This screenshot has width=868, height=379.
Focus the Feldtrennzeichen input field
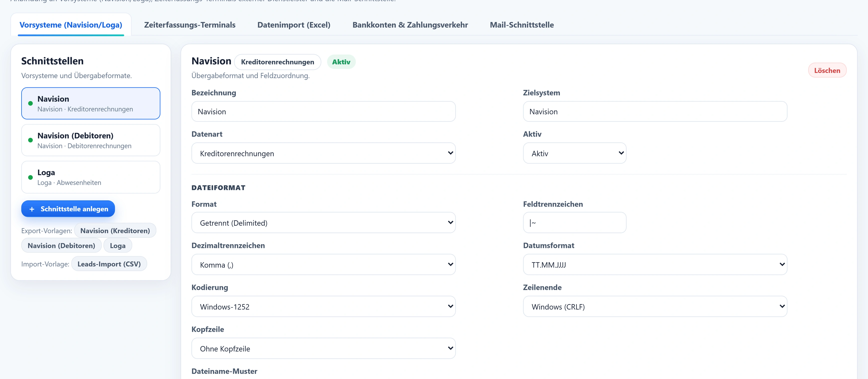point(574,222)
